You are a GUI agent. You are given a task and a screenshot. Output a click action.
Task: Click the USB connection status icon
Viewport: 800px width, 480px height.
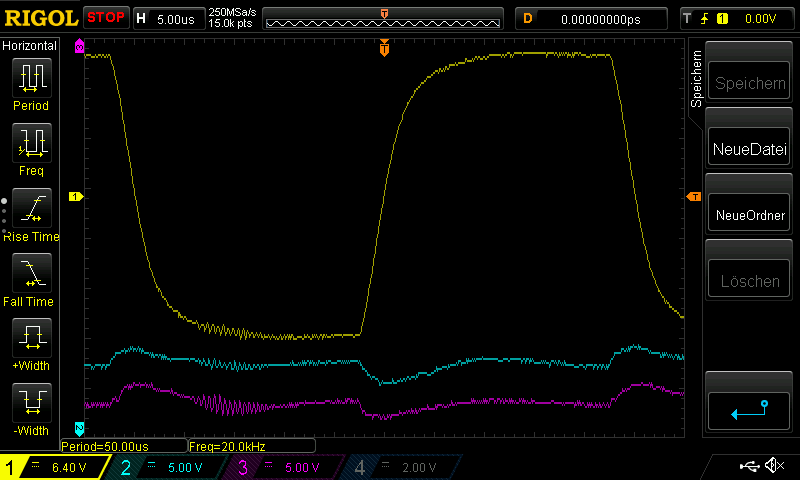click(749, 466)
